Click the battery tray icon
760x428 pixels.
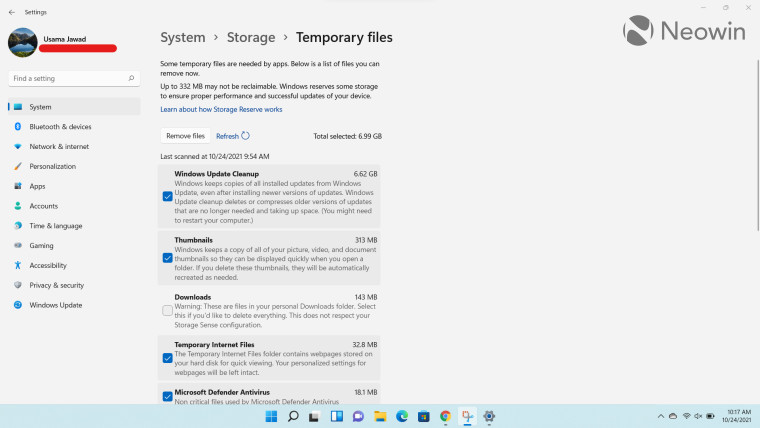pyautogui.click(x=711, y=416)
